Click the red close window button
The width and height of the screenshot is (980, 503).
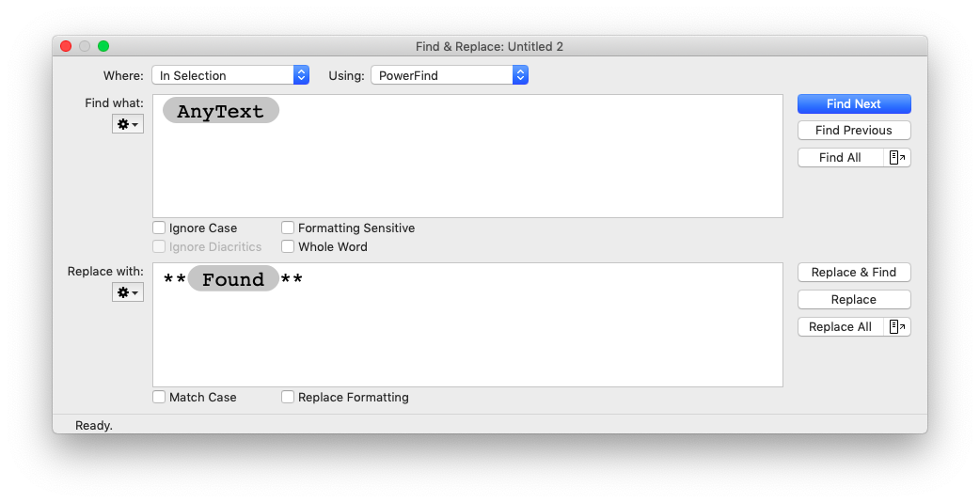point(66,46)
